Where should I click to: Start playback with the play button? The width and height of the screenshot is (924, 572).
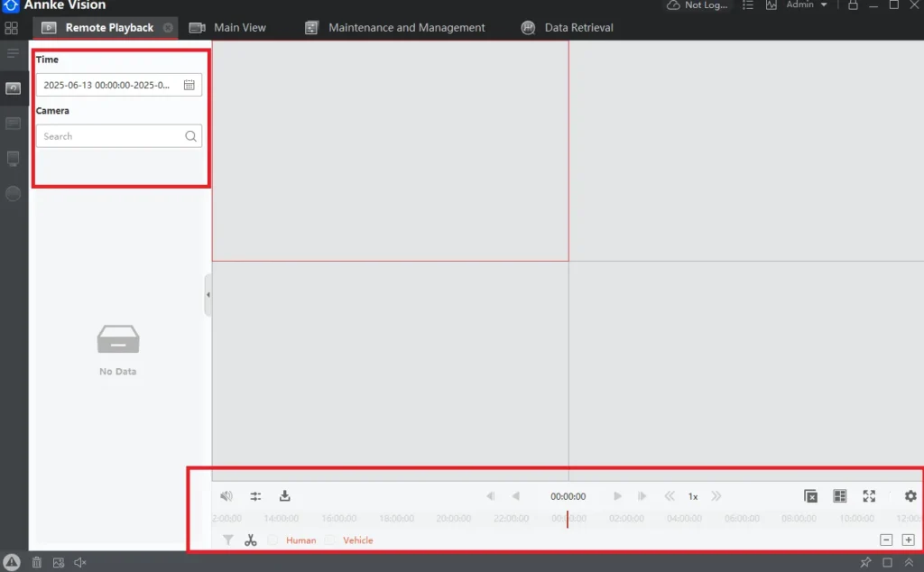pyautogui.click(x=617, y=496)
